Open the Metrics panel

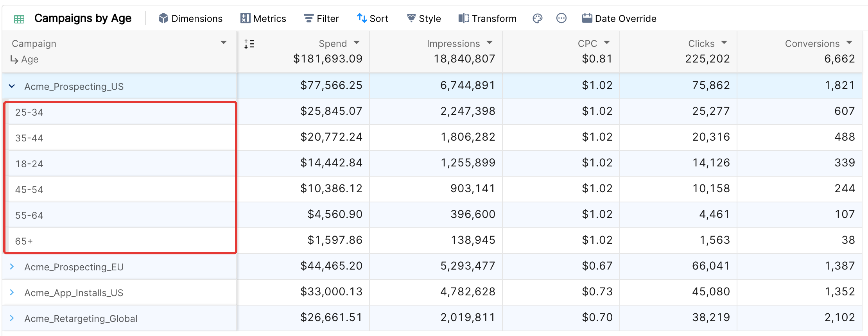[x=263, y=18]
